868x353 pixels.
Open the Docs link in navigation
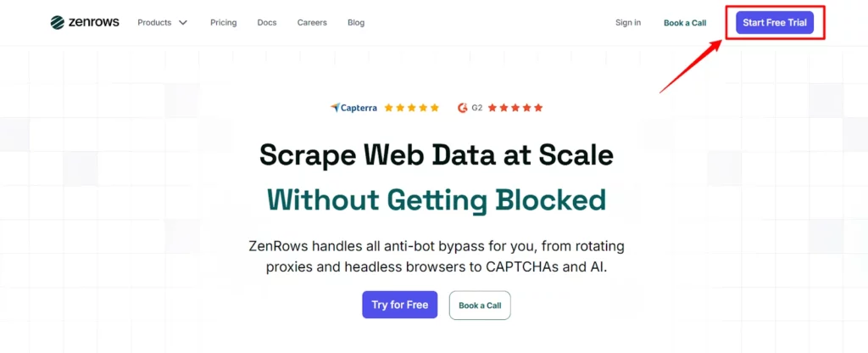tap(267, 23)
